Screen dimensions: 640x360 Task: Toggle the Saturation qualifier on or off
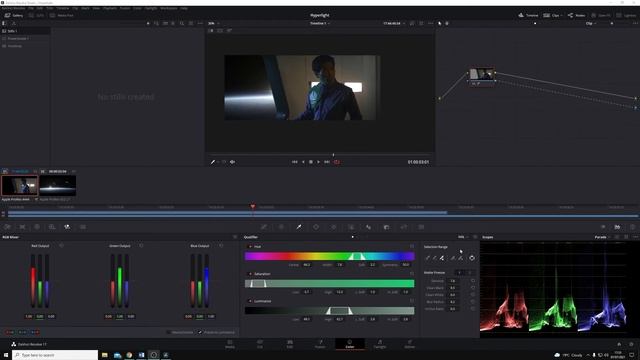(250, 274)
